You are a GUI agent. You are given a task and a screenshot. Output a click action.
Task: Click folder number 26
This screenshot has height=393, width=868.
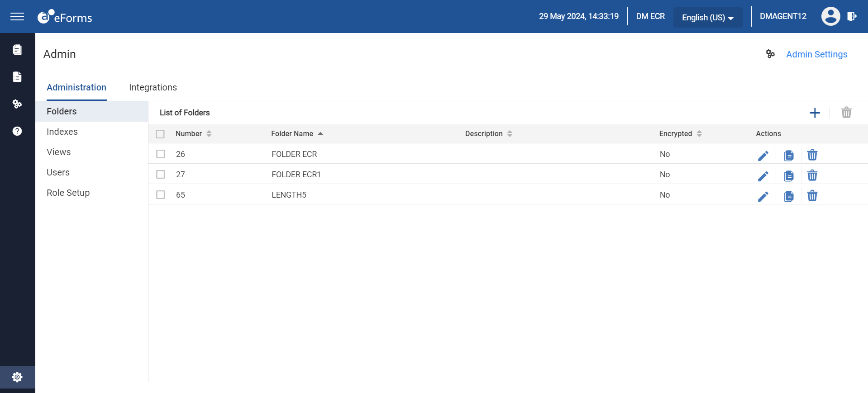(x=180, y=154)
